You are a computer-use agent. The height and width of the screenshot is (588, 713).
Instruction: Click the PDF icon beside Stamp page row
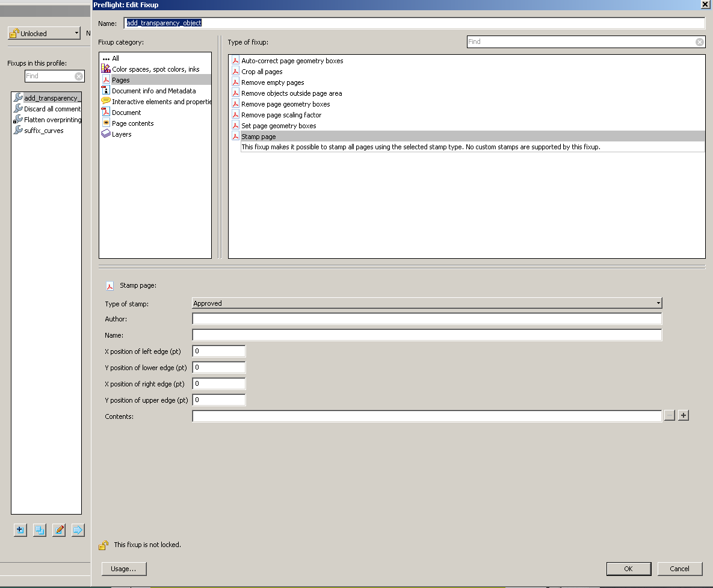(235, 136)
